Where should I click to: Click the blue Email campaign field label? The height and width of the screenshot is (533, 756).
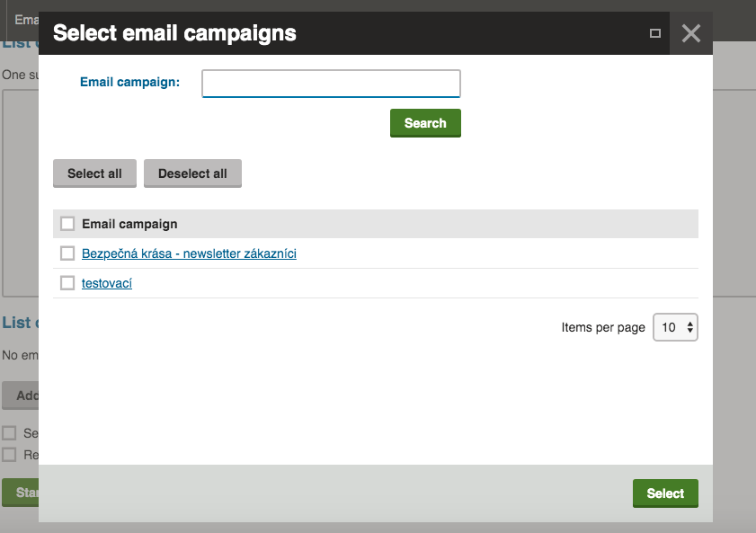click(x=129, y=82)
